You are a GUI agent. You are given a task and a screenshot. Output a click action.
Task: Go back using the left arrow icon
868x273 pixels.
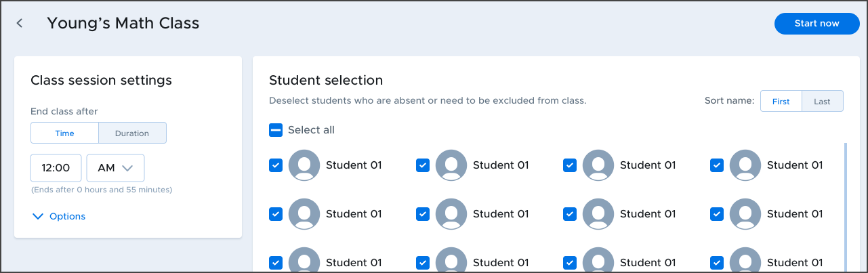20,23
